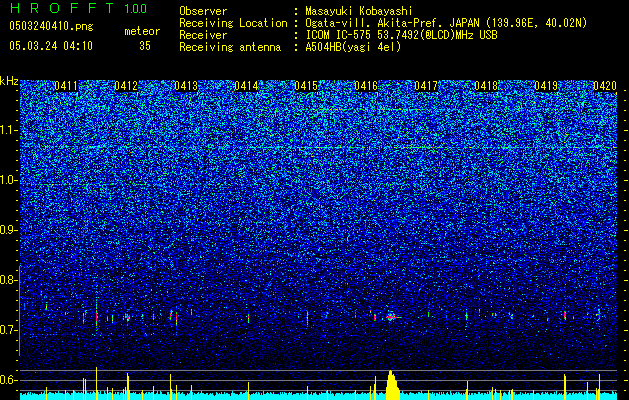Click the 0.6 kHz axis label
Screen dimensions: 629x400
click(8, 380)
